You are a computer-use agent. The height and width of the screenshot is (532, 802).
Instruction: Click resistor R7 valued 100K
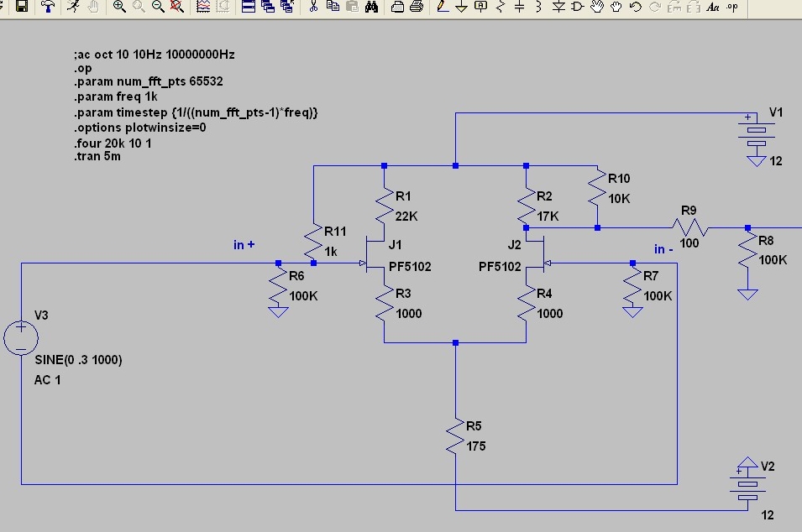point(632,285)
